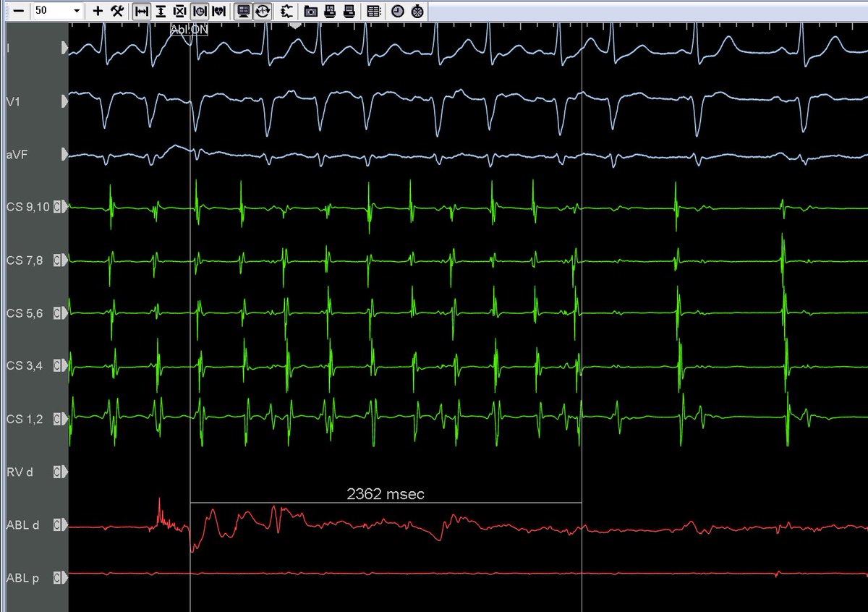Toggle the timing caliper clock icon
This screenshot has height=612, width=868.
coord(199,11)
